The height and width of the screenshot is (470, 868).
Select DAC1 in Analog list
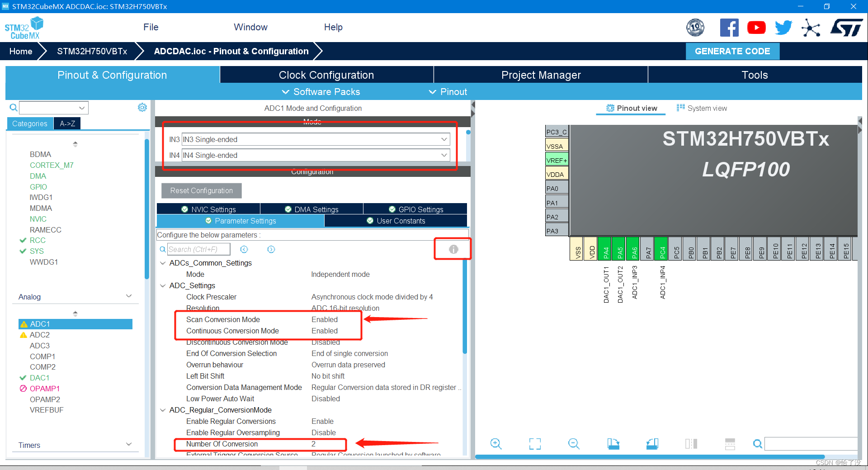click(40, 378)
